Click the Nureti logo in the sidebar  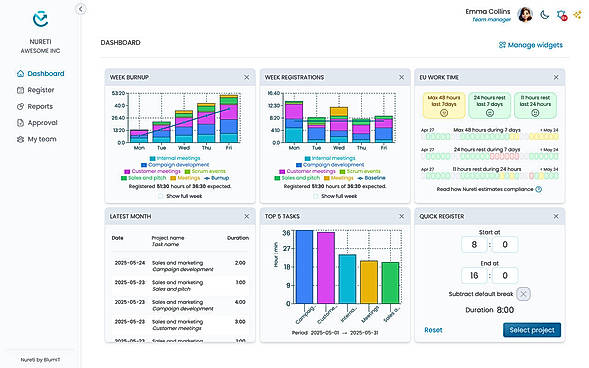tap(40, 19)
